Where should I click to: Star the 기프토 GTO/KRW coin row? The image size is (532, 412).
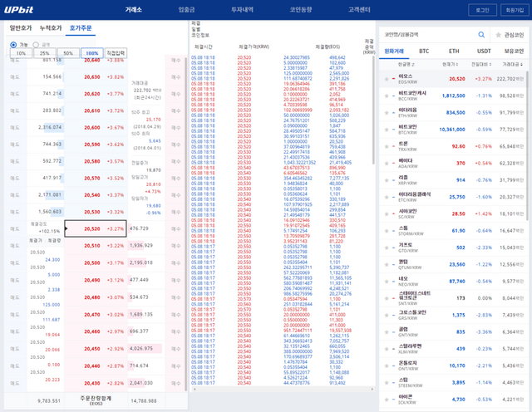tap(387, 248)
